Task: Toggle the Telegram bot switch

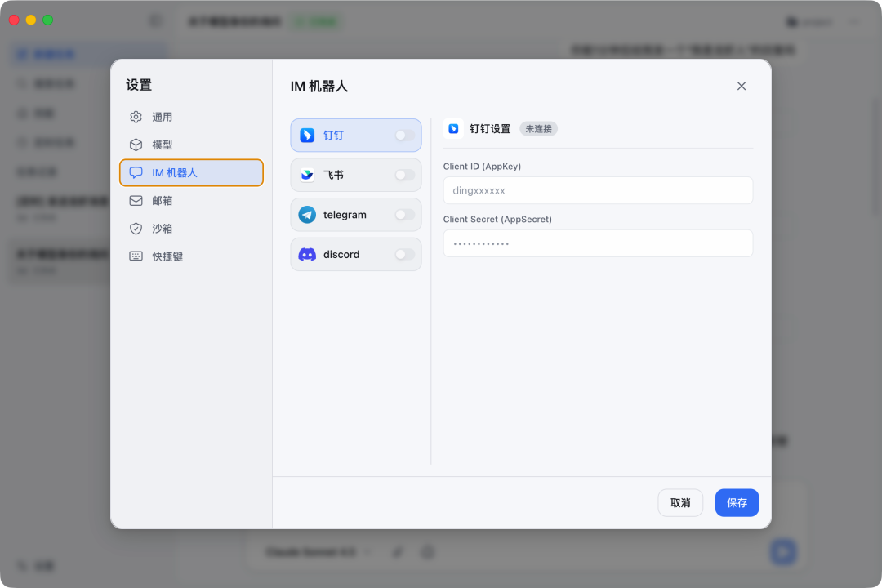Action: 403,215
